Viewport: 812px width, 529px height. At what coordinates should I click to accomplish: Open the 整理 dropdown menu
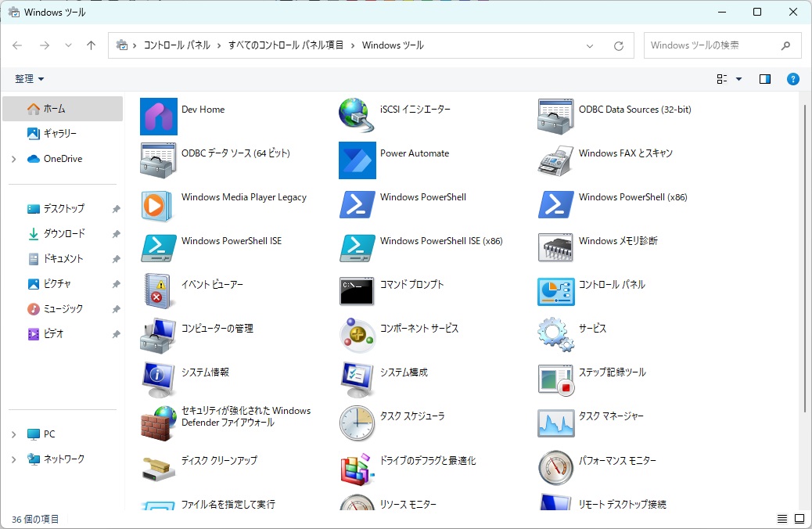tap(30, 79)
